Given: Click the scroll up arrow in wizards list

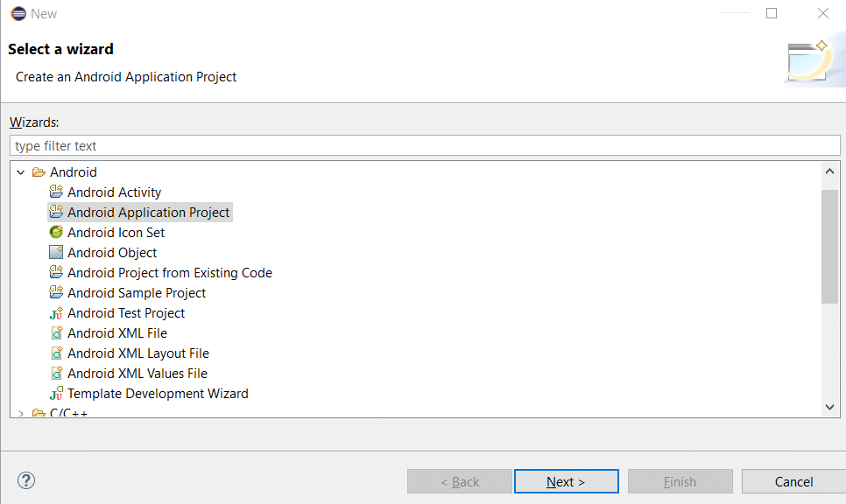Looking at the screenshot, I should pos(830,171).
